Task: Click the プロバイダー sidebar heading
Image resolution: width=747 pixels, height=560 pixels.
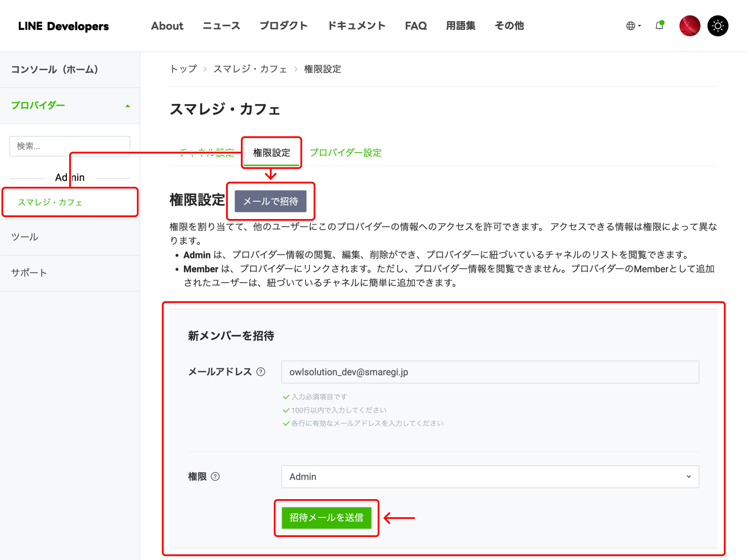Action: tap(38, 105)
